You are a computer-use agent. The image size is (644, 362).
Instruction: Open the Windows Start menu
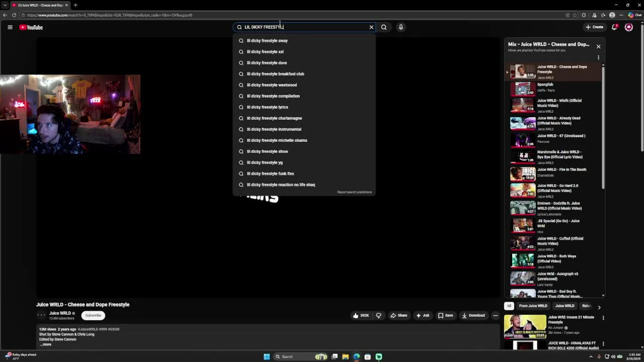[x=267, y=356]
